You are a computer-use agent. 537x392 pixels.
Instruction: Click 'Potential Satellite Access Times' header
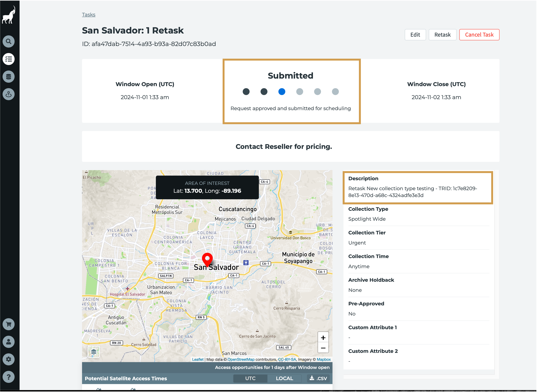(126, 379)
